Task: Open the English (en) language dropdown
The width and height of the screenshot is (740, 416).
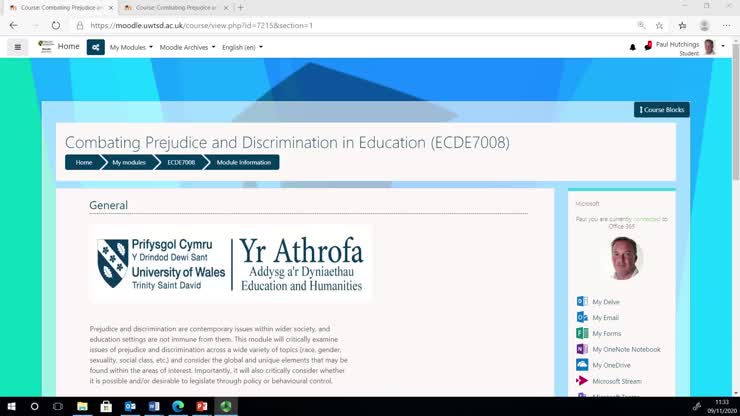Action: [242, 47]
